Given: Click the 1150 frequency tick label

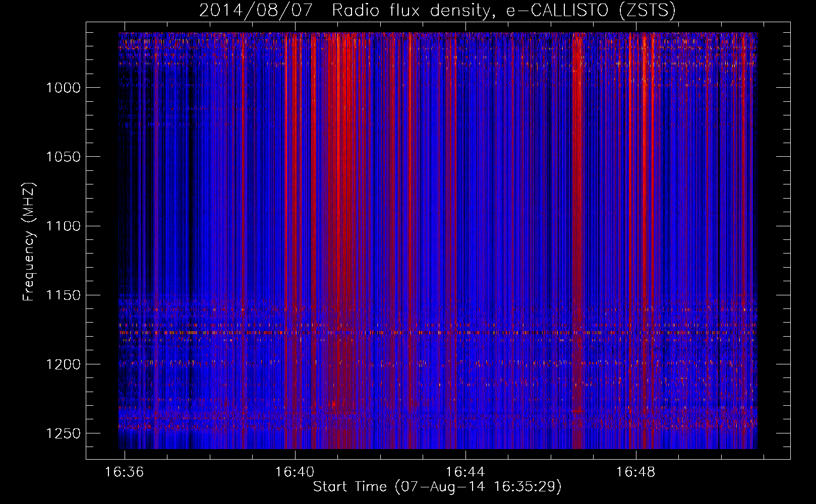Looking at the screenshot, I should click(x=63, y=295).
